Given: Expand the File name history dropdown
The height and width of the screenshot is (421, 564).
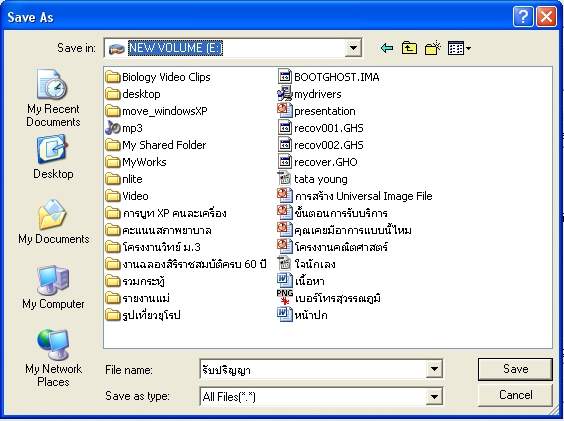Looking at the screenshot, I should [x=434, y=369].
